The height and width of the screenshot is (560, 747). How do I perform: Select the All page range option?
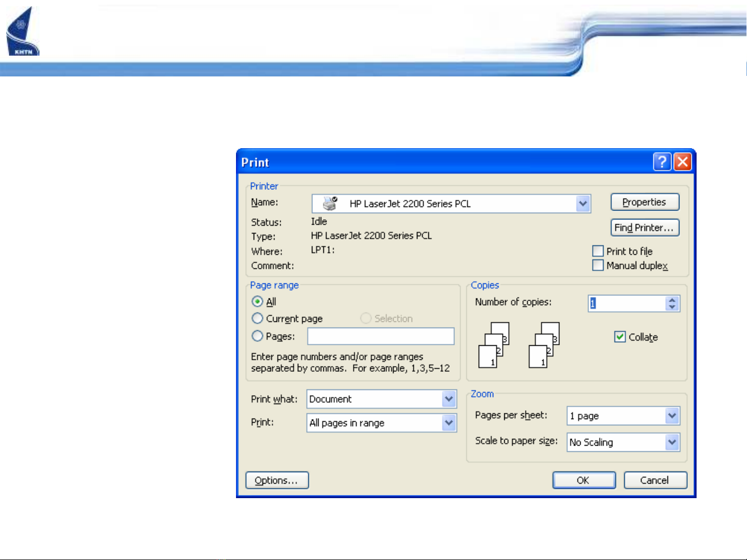click(x=257, y=302)
